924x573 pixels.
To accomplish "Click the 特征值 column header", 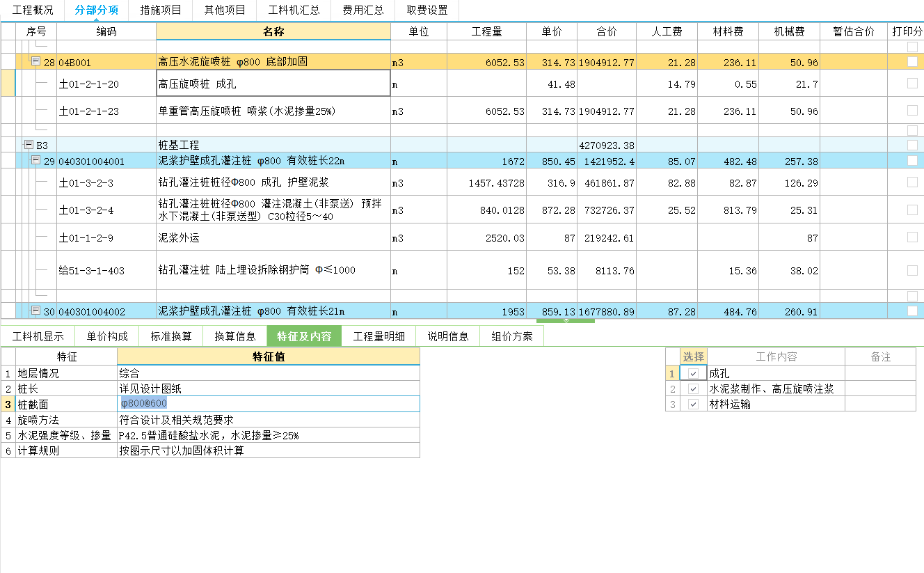I will pos(269,356).
